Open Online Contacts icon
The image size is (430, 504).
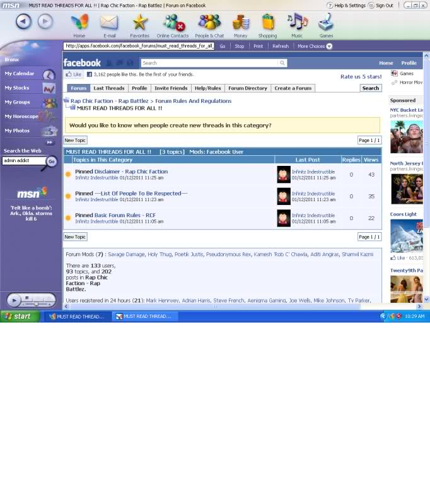point(173,22)
